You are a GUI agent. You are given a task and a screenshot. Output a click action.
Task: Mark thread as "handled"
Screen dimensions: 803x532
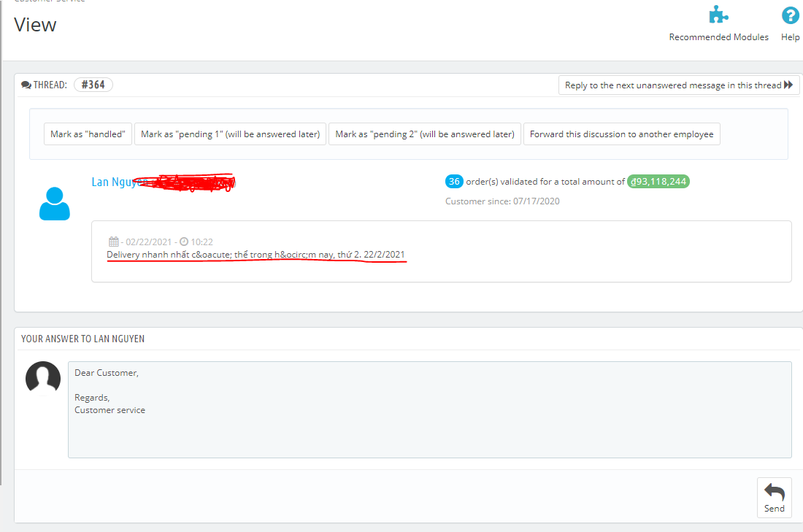(88, 134)
